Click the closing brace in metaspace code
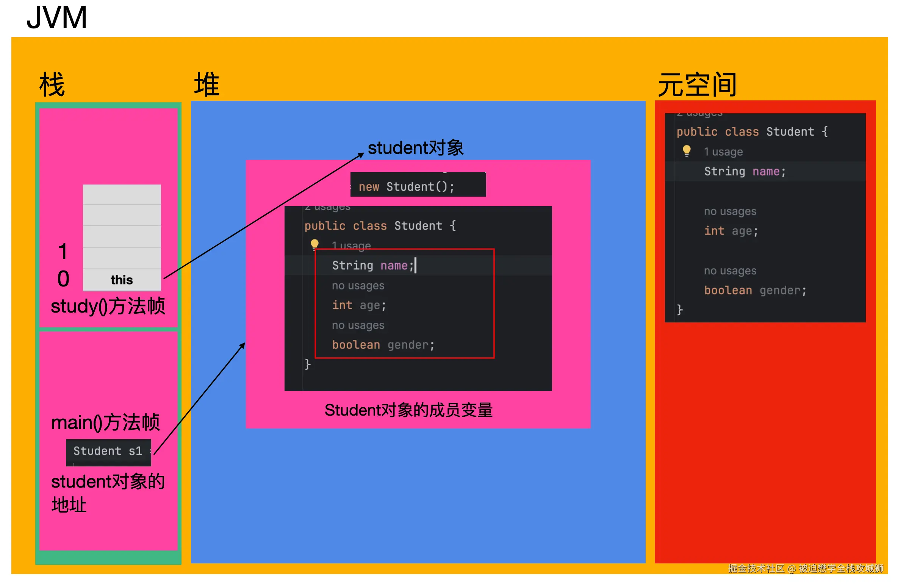This screenshot has height=588, width=898. coord(680,310)
